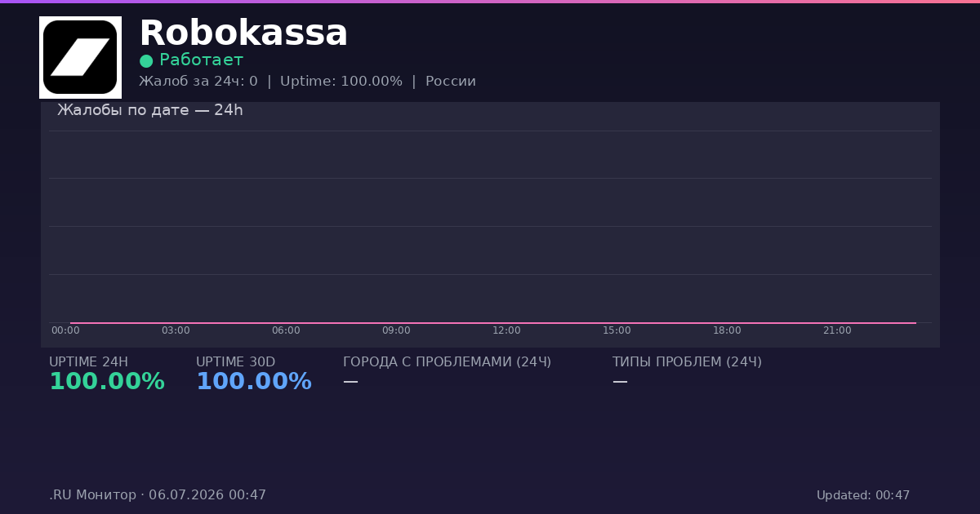Click the blue 100.00% uptime value

point(254,382)
